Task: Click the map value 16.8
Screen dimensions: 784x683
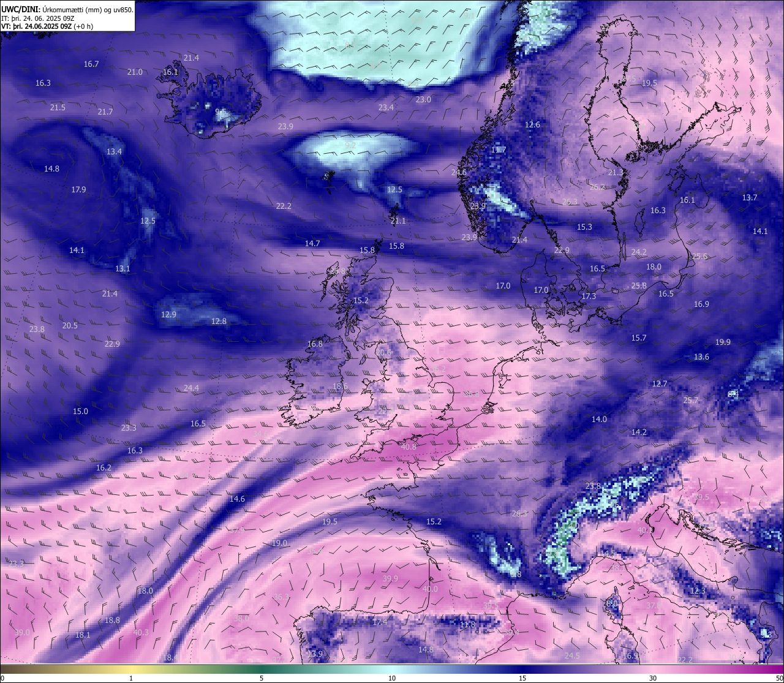Action: tap(315, 344)
